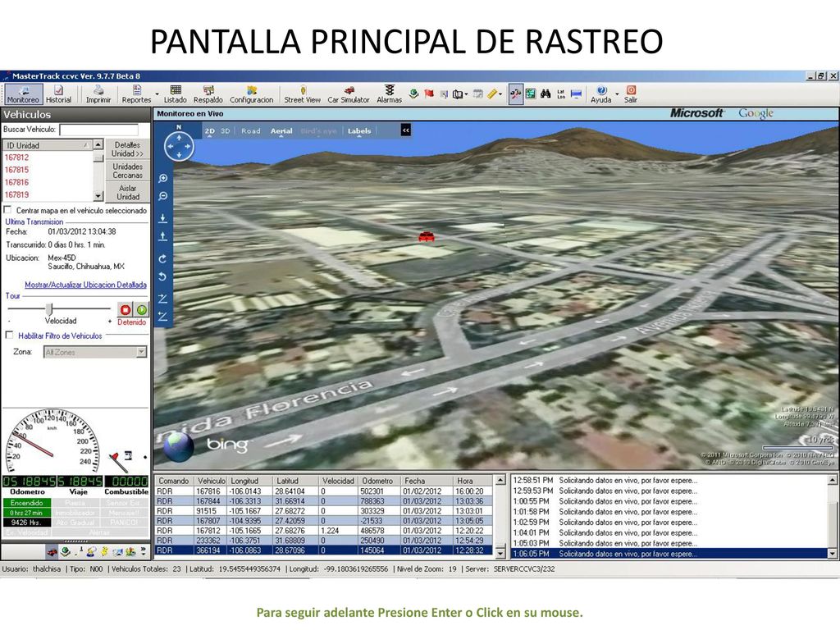Click the Respaldo backup icon
Viewport: 840px width, 630px height.
(208, 94)
